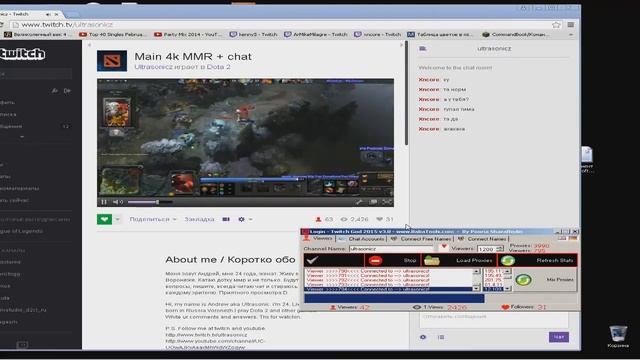Open the Recycle Bin desktop icon
This screenshot has width=640, height=360.
click(x=618, y=336)
